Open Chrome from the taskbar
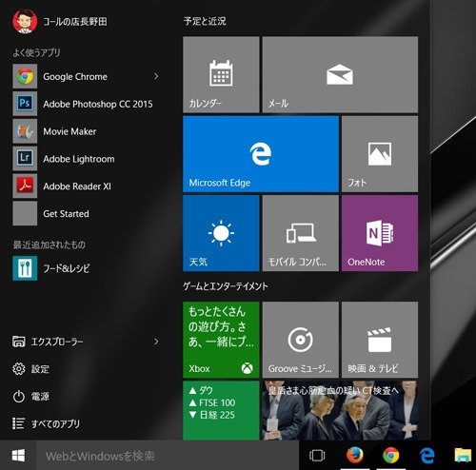The height and width of the screenshot is (470, 476). tap(390, 456)
